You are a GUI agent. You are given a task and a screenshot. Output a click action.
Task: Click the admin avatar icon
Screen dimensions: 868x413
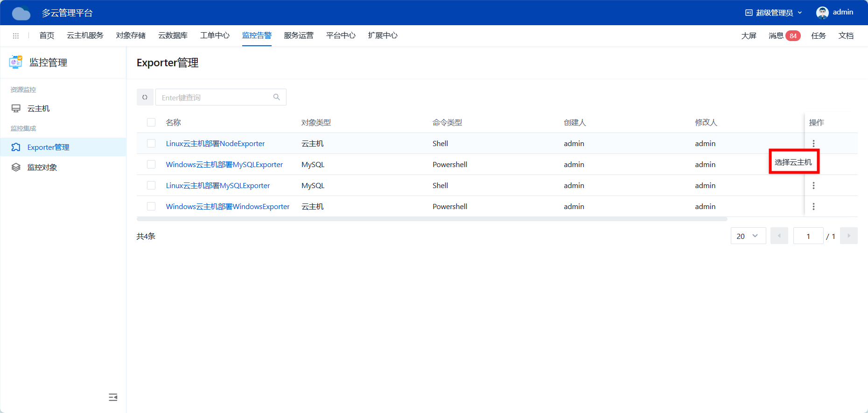pos(822,13)
